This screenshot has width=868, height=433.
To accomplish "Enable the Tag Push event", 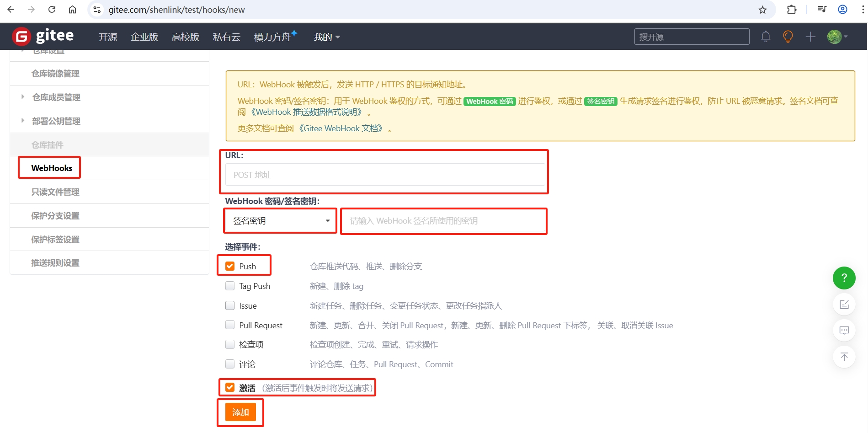I will coord(229,285).
